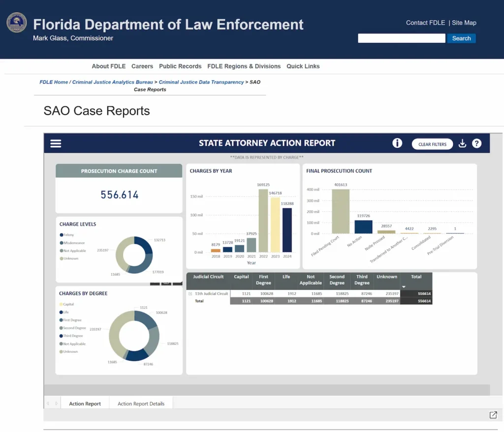Click the 2023 bar in Charges by Year

coord(275,225)
